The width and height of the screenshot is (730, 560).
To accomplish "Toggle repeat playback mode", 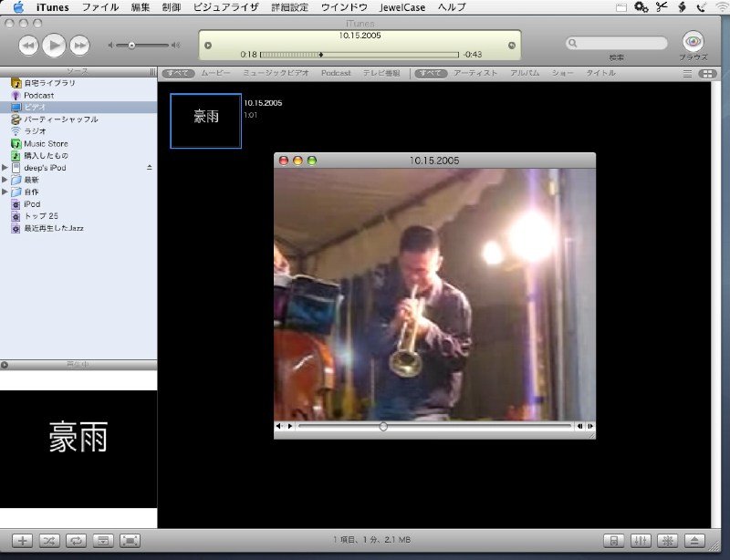I will 77,541.
